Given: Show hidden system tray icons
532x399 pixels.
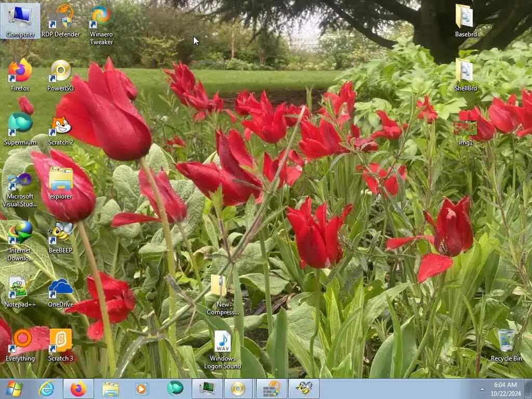Looking at the screenshot, I should click(482, 389).
